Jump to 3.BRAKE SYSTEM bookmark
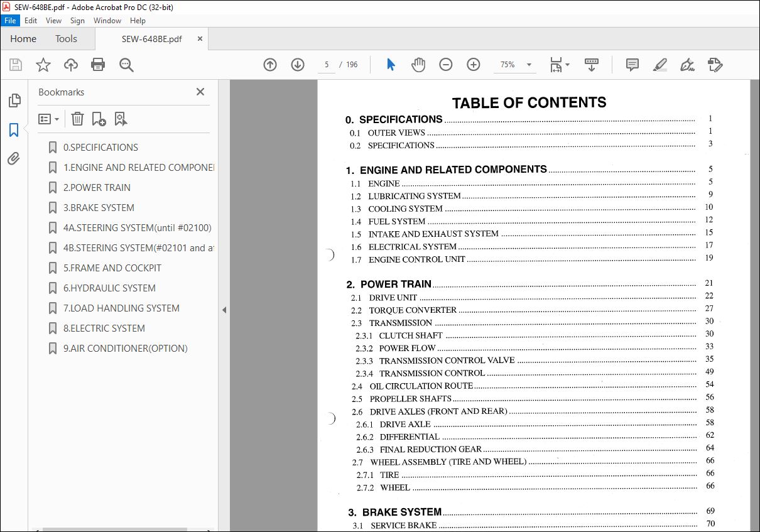760x532 pixels. pyautogui.click(x=99, y=208)
